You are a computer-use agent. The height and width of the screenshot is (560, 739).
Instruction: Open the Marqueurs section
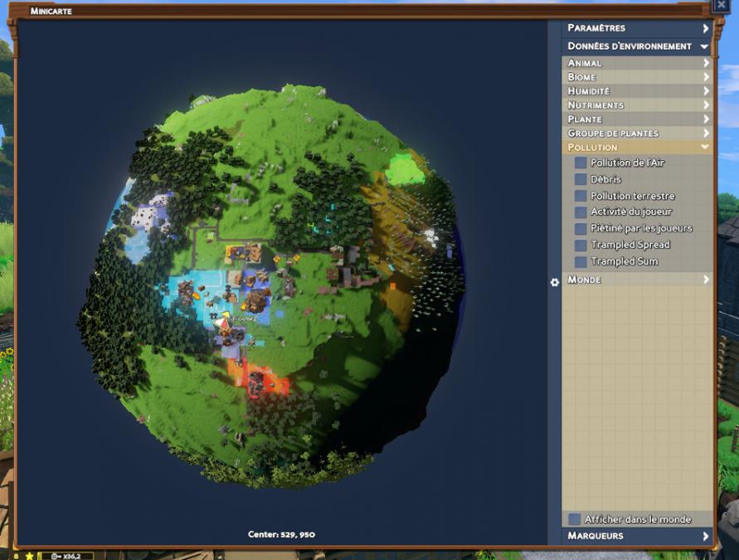pos(636,536)
